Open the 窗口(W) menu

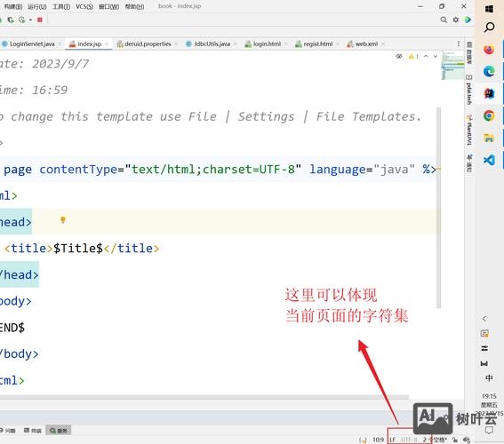[x=109, y=6]
